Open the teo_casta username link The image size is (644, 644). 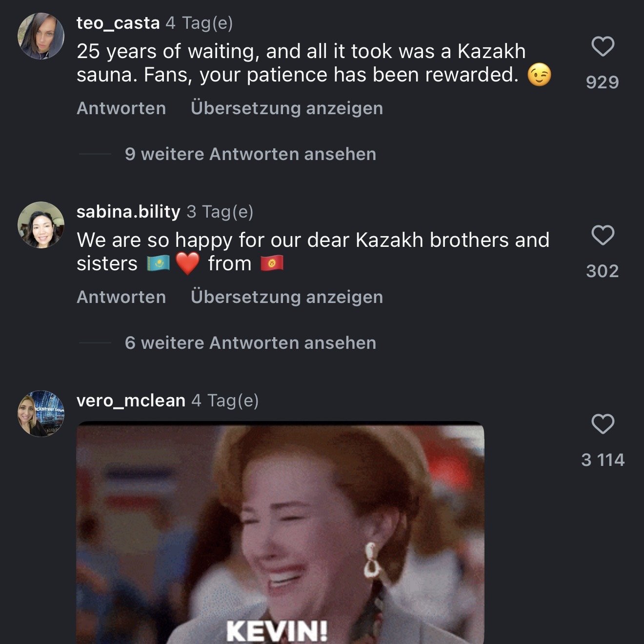118,23
